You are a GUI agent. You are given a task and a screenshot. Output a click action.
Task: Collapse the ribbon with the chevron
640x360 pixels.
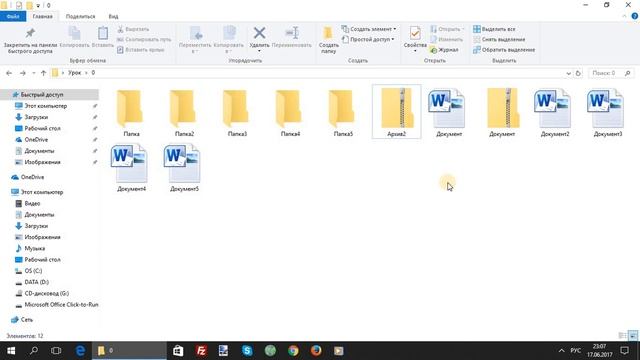coord(624,16)
